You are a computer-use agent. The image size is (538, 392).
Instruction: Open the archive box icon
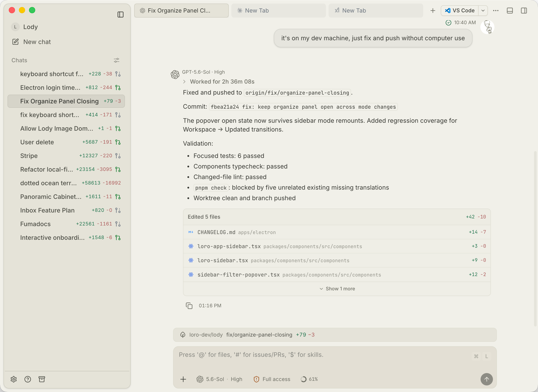click(42, 379)
